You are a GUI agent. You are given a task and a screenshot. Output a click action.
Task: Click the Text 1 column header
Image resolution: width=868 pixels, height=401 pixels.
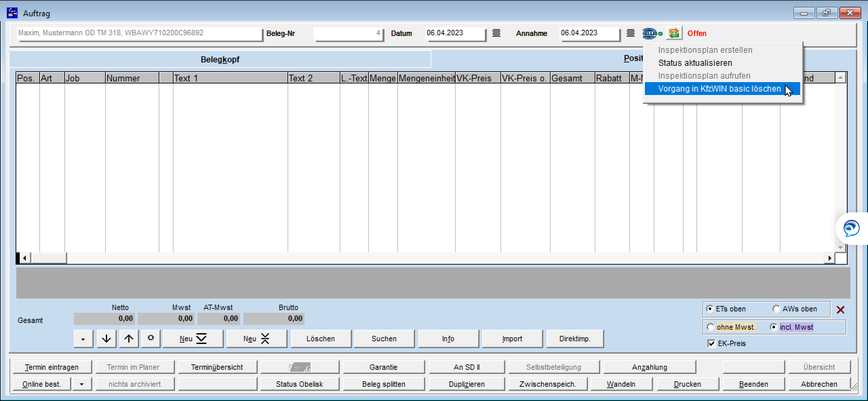[231, 78]
